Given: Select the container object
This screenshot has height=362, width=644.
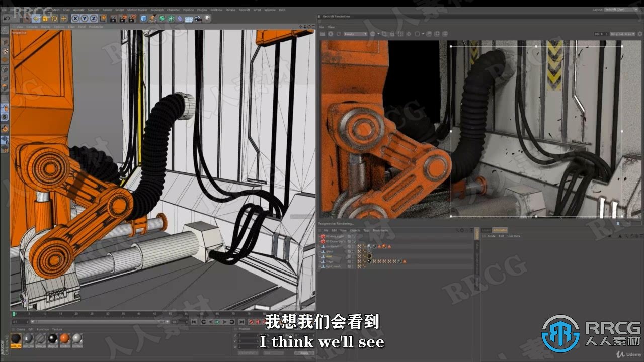Looking at the screenshot, I should point(332,246).
